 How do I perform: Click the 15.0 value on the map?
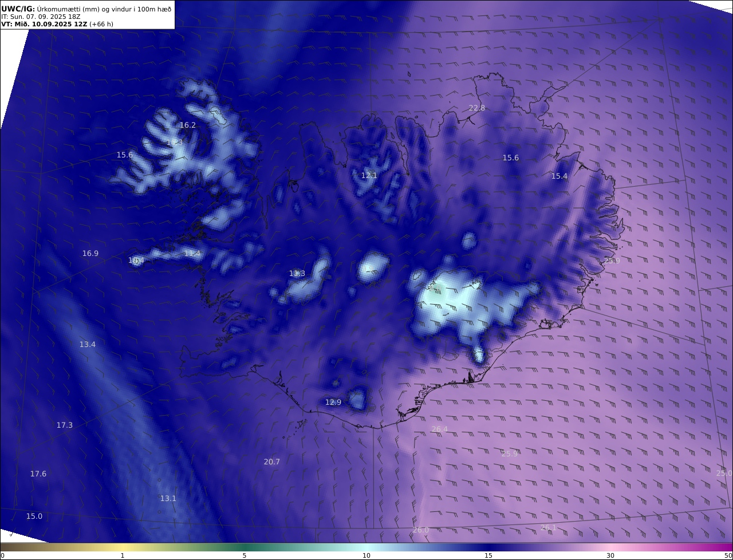(34, 516)
